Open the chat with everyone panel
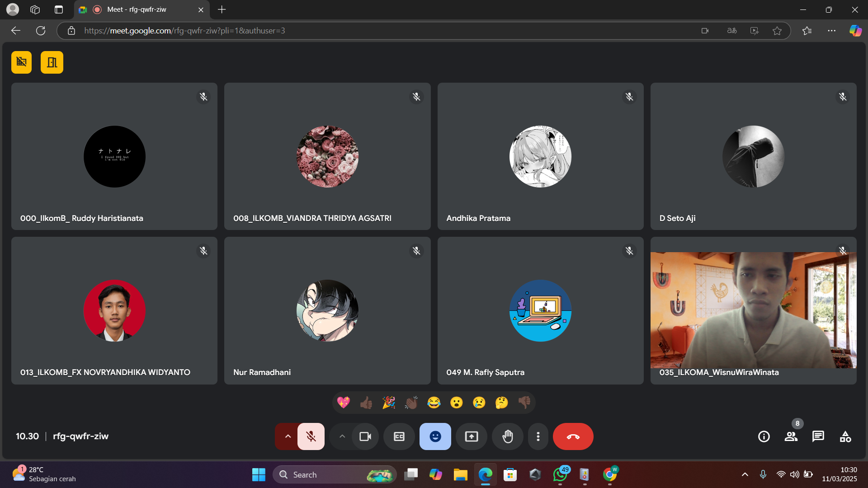 pos(818,436)
